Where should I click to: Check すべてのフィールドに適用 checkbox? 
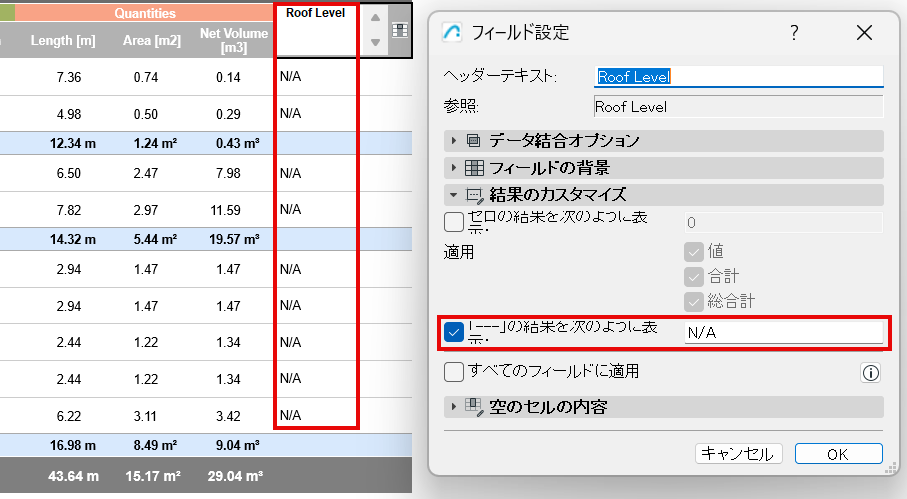[454, 372]
